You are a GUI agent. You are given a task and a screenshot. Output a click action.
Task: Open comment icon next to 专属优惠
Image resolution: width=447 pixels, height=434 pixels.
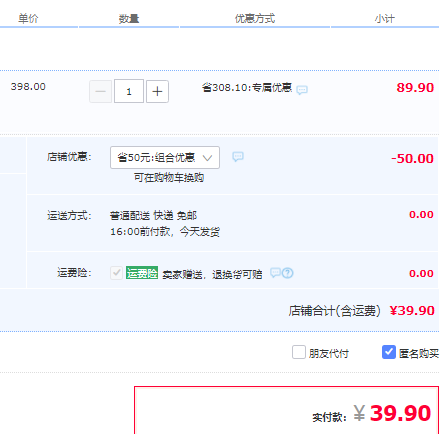(302, 90)
